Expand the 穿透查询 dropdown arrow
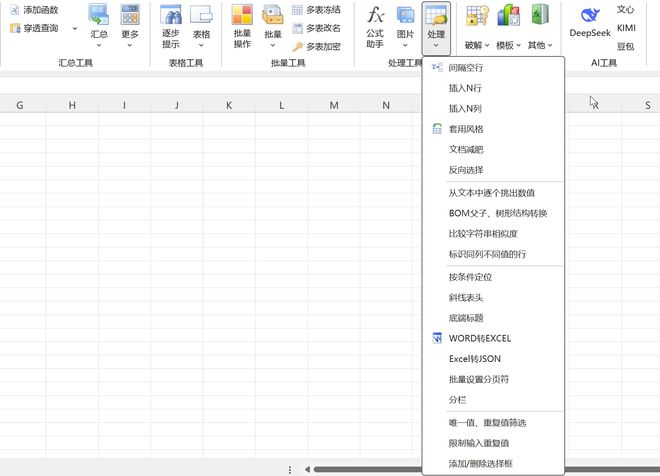This screenshot has height=476, width=660. 75,28
